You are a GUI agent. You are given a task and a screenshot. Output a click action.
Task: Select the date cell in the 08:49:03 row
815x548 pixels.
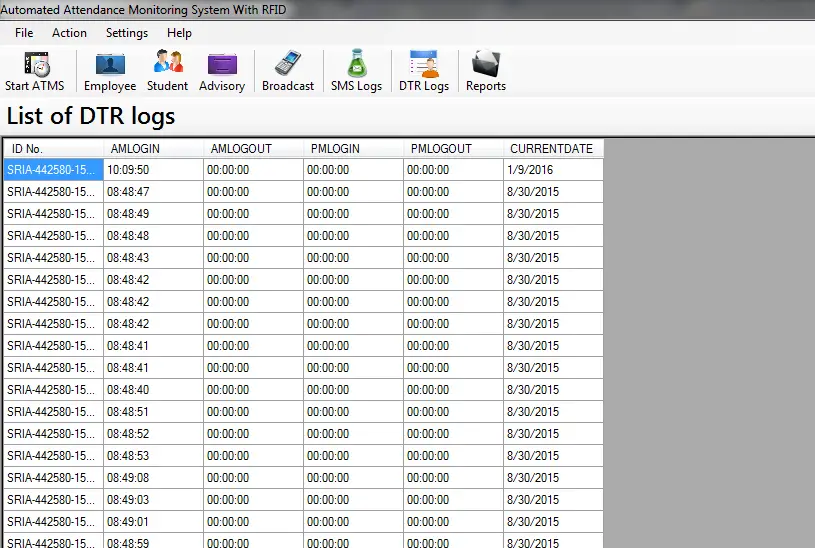tap(553, 500)
